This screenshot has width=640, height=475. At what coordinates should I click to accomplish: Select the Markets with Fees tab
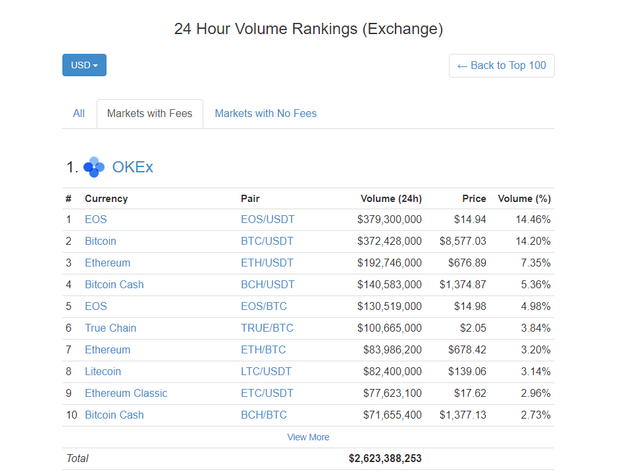pos(150,113)
